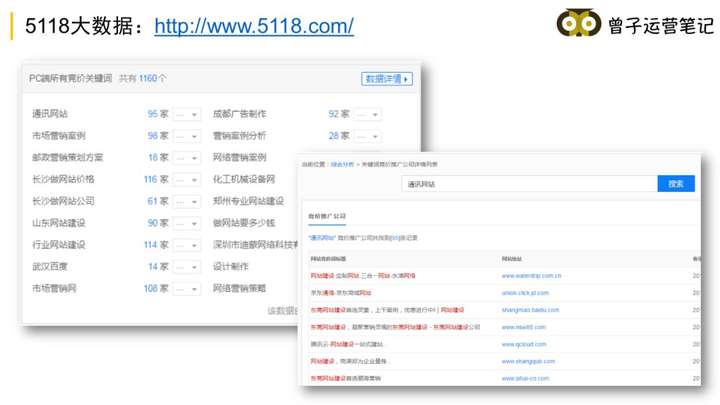Click keyword 长沙做网站价格
720x405 pixels.
pos(63,180)
